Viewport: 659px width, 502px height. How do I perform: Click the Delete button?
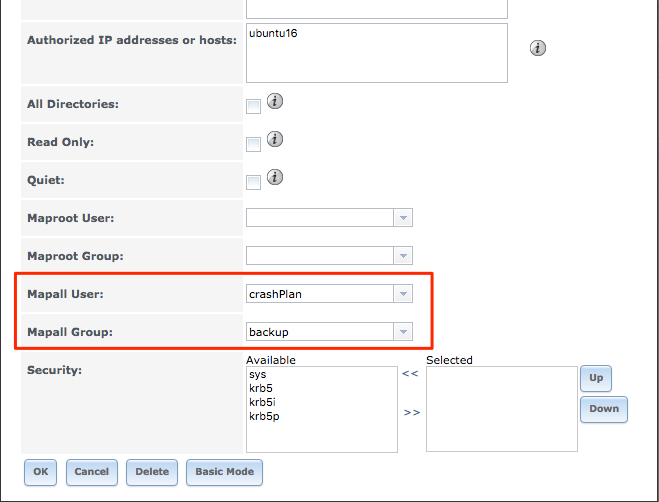(x=152, y=472)
